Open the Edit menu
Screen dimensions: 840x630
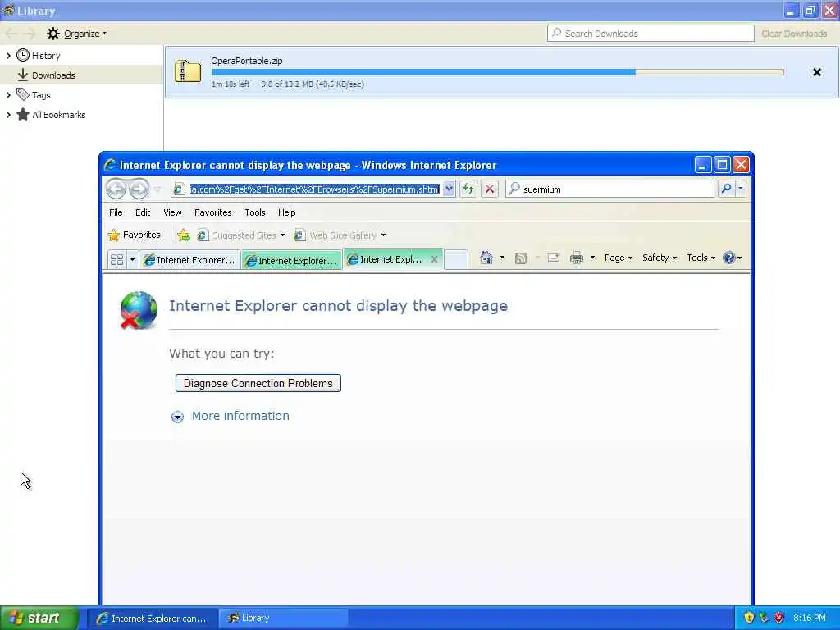143,212
